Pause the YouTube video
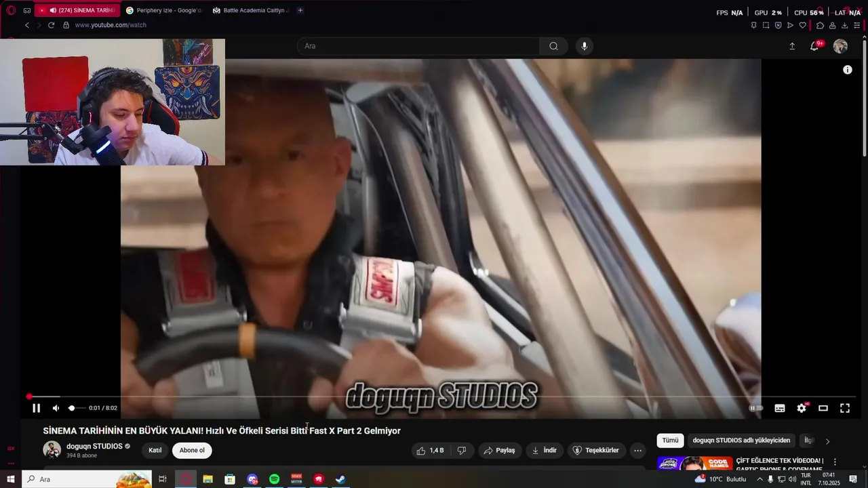Image resolution: width=868 pixels, height=488 pixels. coord(36,408)
